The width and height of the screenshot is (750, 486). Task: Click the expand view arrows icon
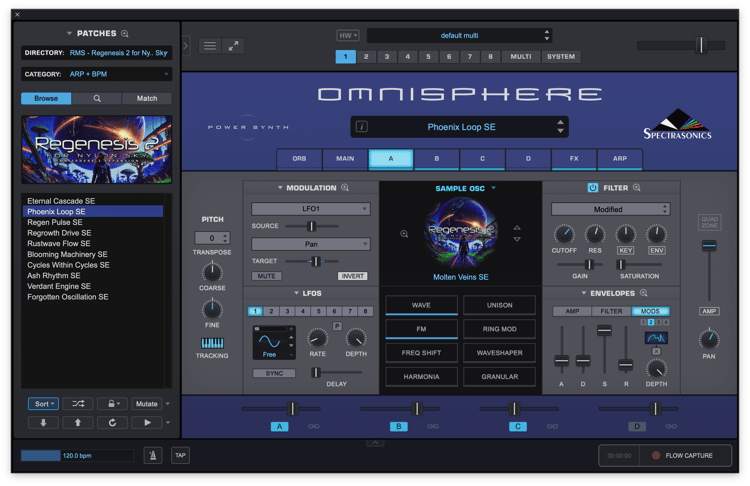tap(233, 46)
